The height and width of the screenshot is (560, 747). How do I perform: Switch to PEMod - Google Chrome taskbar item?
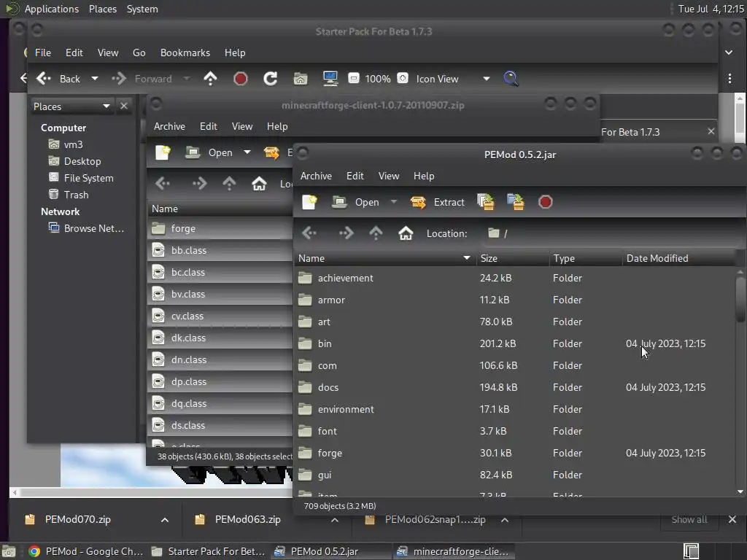(x=86, y=551)
